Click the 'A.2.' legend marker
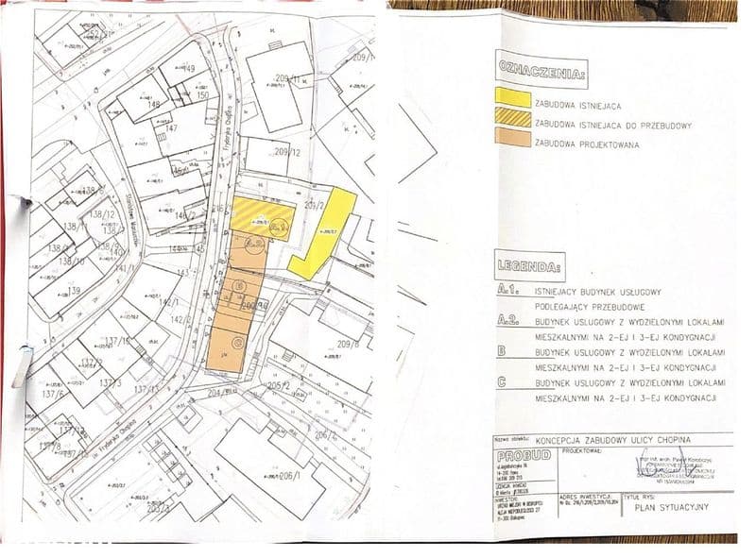The width and height of the screenshot is (756, 558). [508, 320]
